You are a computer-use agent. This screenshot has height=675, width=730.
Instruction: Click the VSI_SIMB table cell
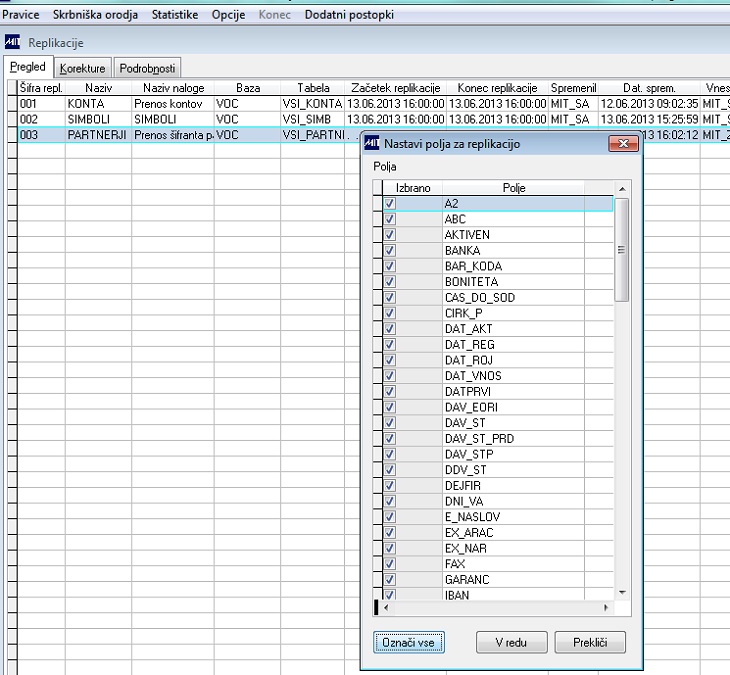pyautogui.click(x=312, y=120)
